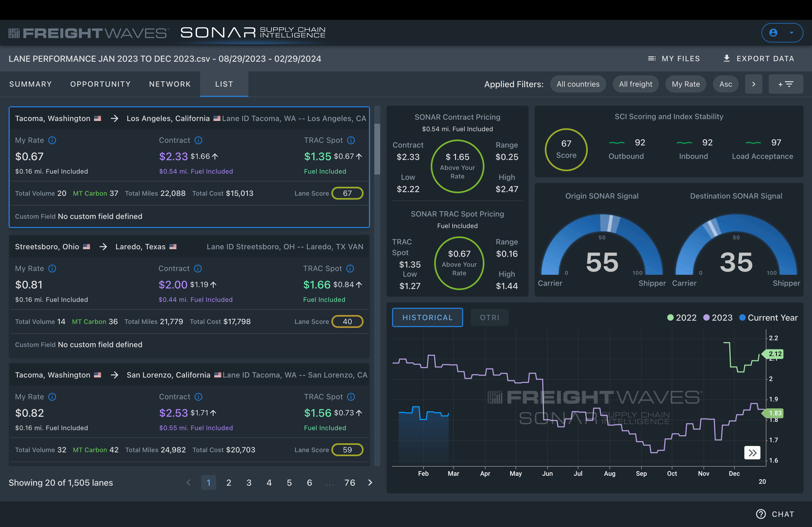Go to previous page of lanes
The height and width of the screenshot is (527, 812).
(188, 482)
